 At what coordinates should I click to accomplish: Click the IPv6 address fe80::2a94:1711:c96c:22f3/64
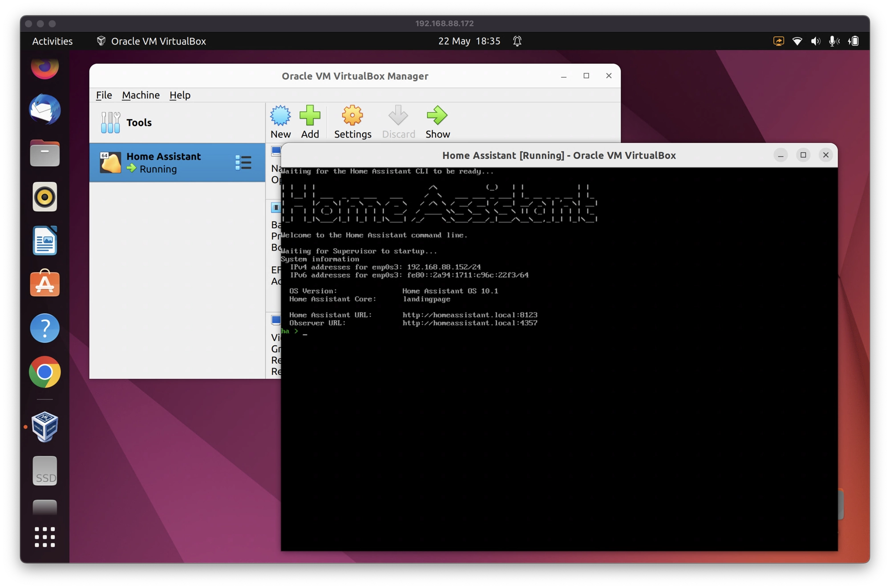coord(468,275)
